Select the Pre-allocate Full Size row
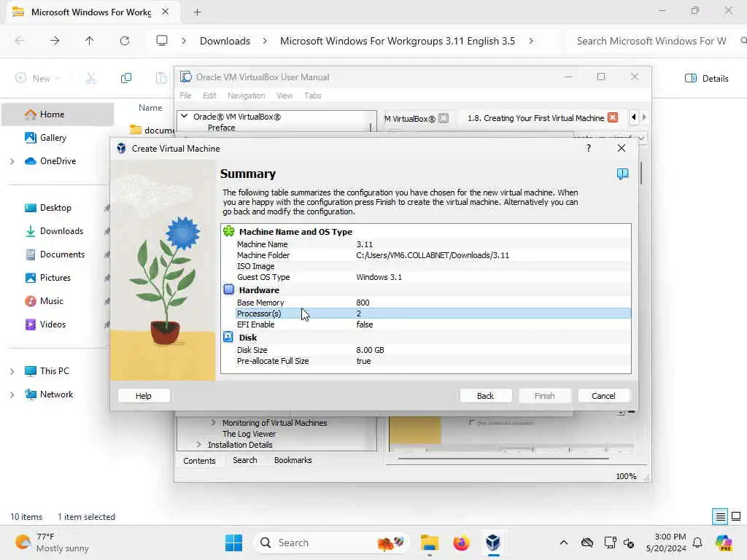 pos(433,361)
